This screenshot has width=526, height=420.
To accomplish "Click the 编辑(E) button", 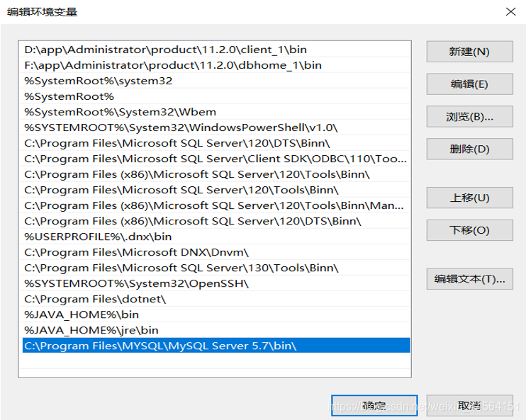I will point(469,84).
